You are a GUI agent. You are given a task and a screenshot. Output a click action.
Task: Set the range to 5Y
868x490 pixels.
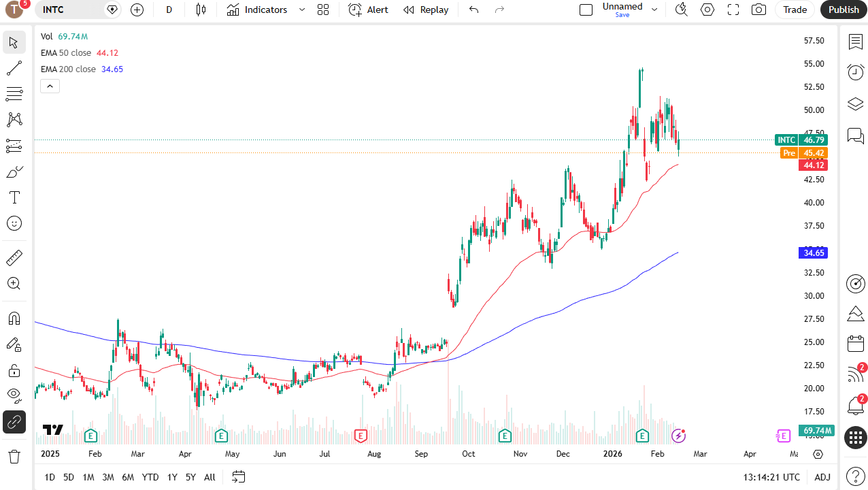190,477
